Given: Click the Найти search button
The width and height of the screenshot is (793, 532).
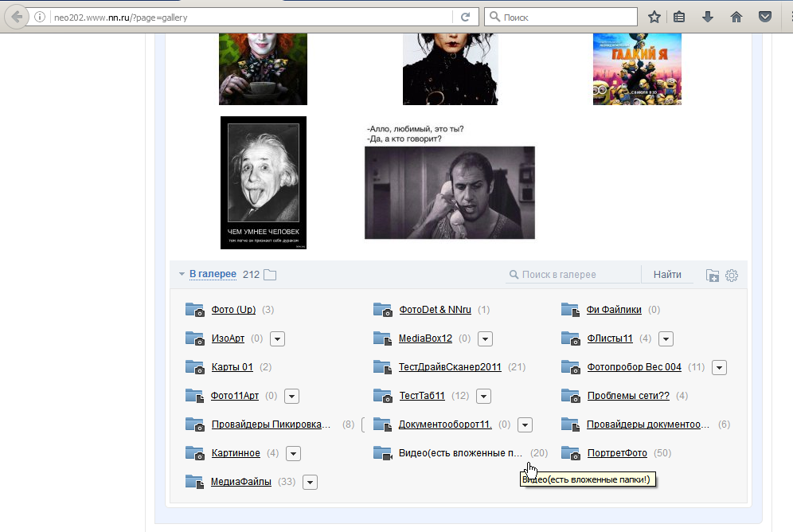Looking at the screenshot, I should 667,275.
